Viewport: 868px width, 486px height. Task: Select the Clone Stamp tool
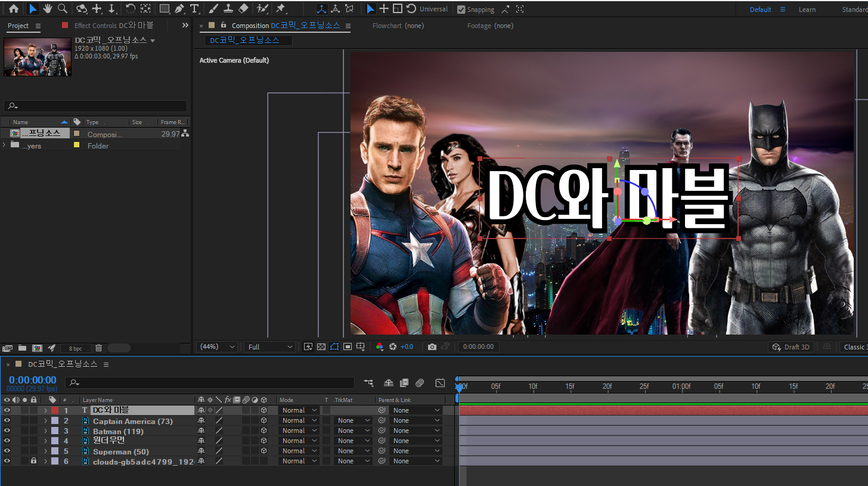pos(228,9)
